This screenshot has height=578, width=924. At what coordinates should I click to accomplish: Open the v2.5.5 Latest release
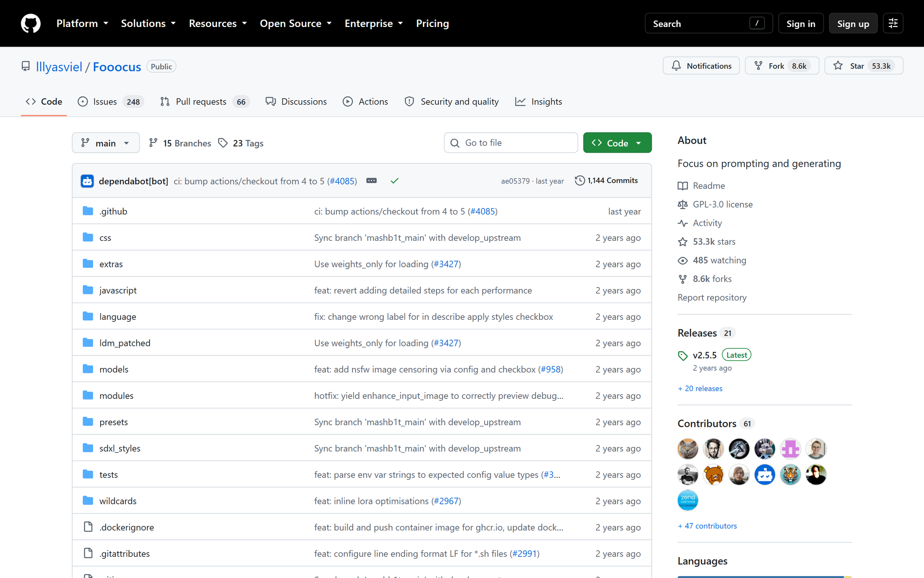[715, 355]
